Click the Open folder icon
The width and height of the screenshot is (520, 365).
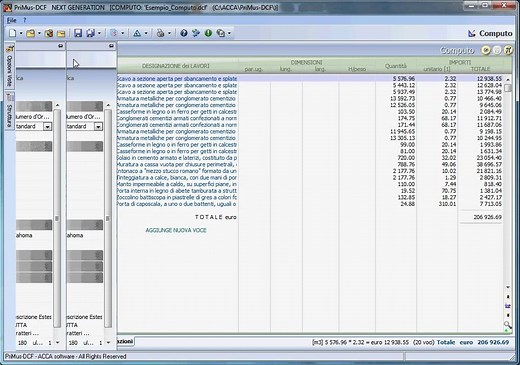coord(31,33)
